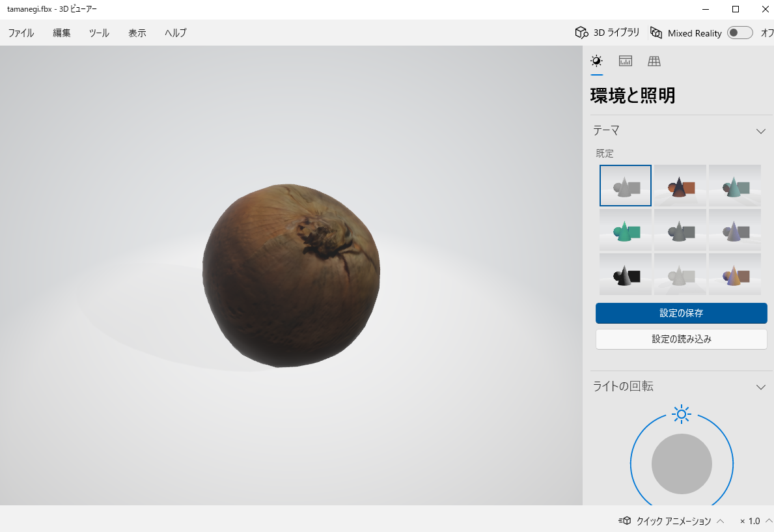
Task: Select the dark theme preset
Action: pos(625,273)
